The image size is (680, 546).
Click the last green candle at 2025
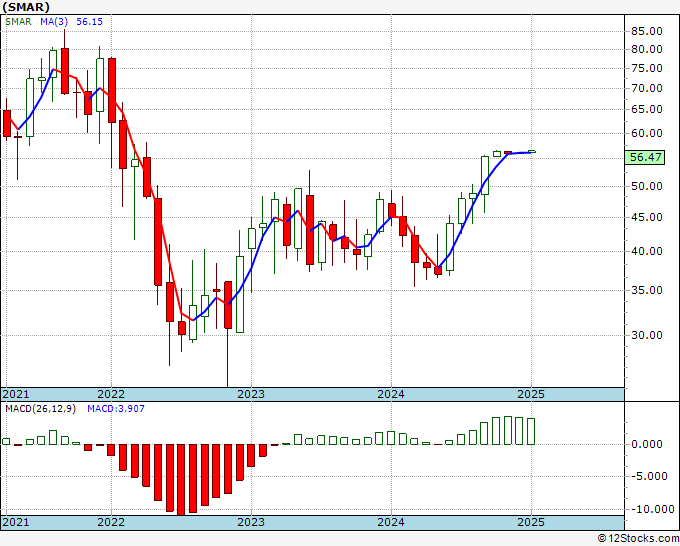(x=532, y=151)
